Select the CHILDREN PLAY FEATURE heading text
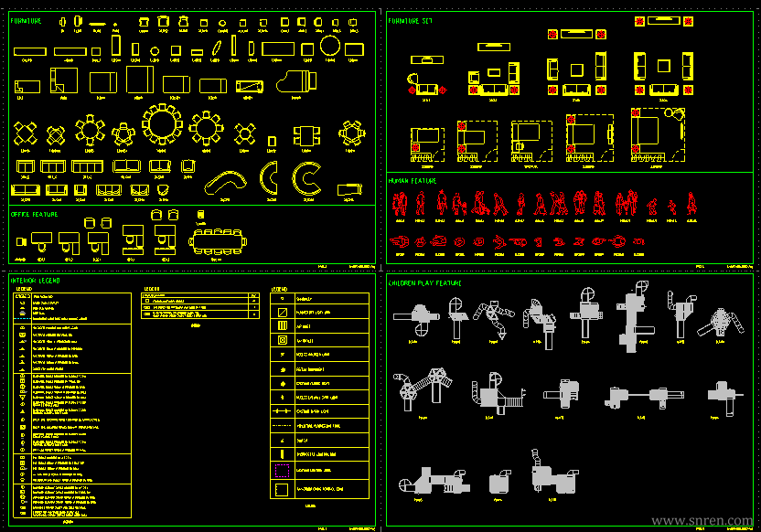Viewport: 761px width, 532px height. click(424, 283)
